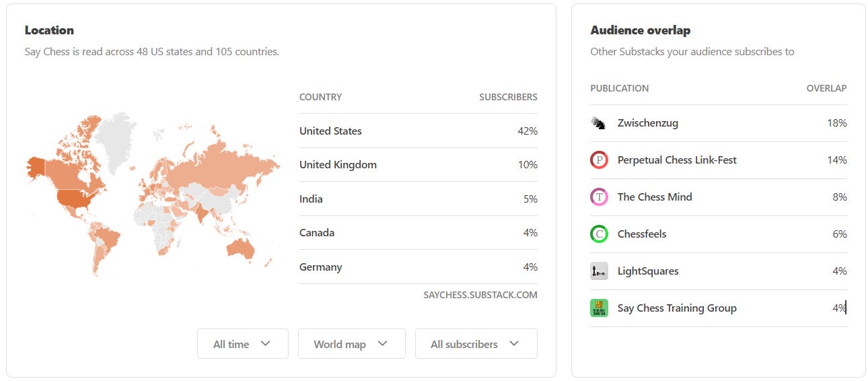The width and height of the screenshot is (868, 381).
Task: Open the All time dropdown
Action: (x=243, y=344)
